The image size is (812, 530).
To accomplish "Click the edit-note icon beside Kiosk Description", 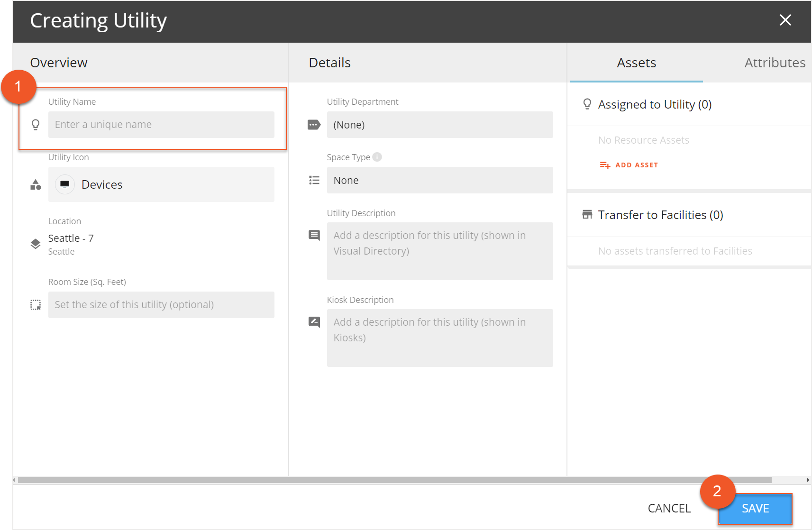I will (x=314, y=322).
